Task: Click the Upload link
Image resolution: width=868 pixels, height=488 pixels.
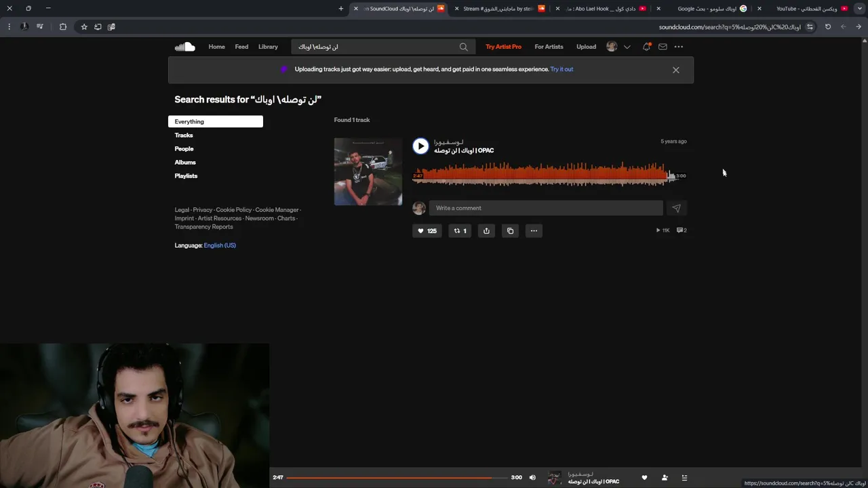Action: [586, 47]
